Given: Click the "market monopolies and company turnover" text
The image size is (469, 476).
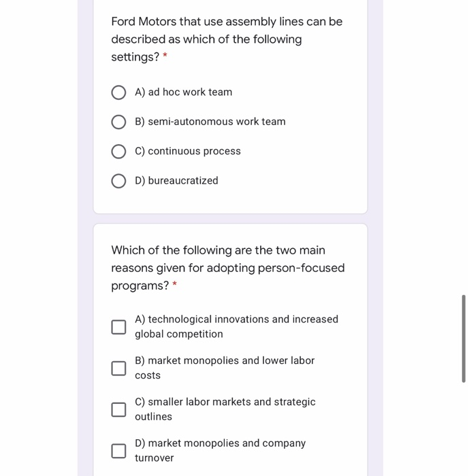Looking at the screenshot, I should tap(221, 451).
